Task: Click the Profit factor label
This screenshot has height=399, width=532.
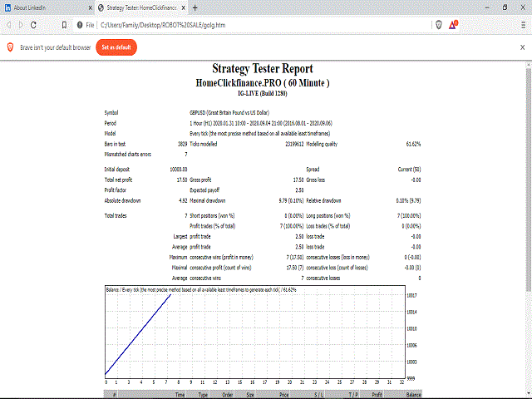Action: (x=116, y=190)
